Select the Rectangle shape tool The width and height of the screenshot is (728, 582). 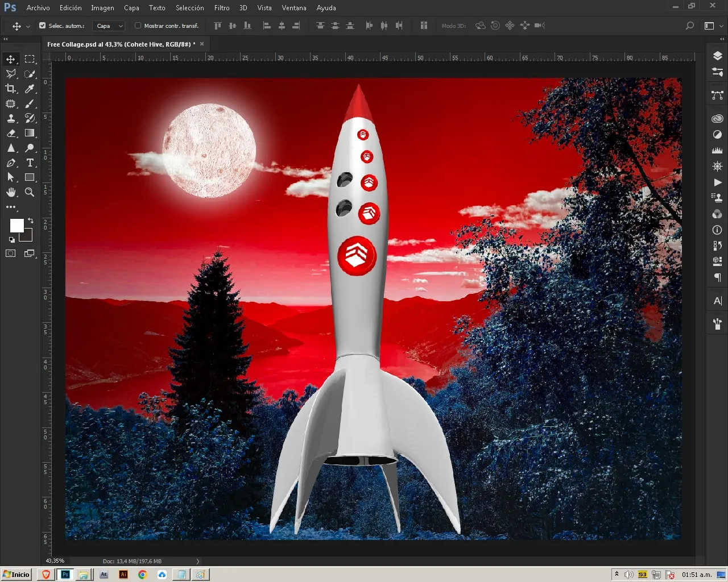[x=30, y=177]
